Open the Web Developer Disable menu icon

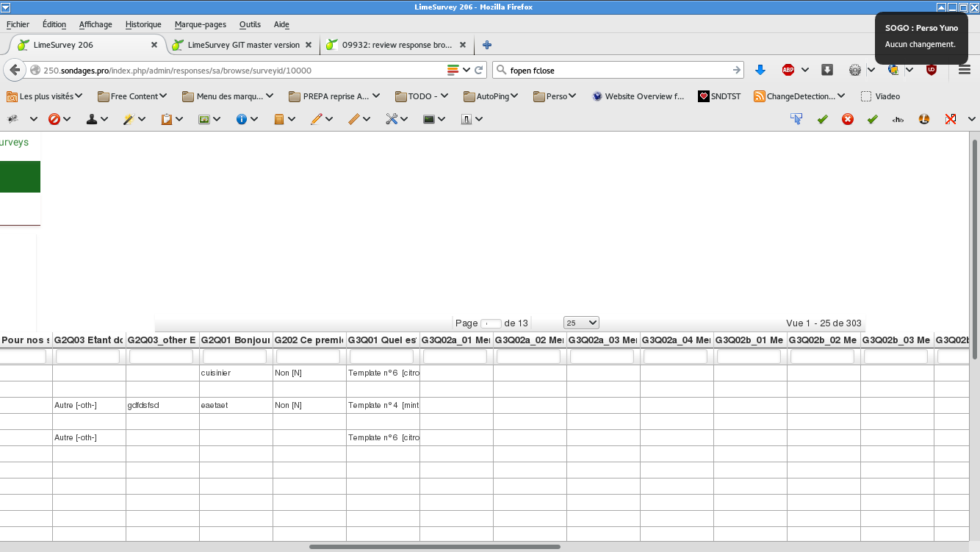pyautogui.click(x=54, y=119)
